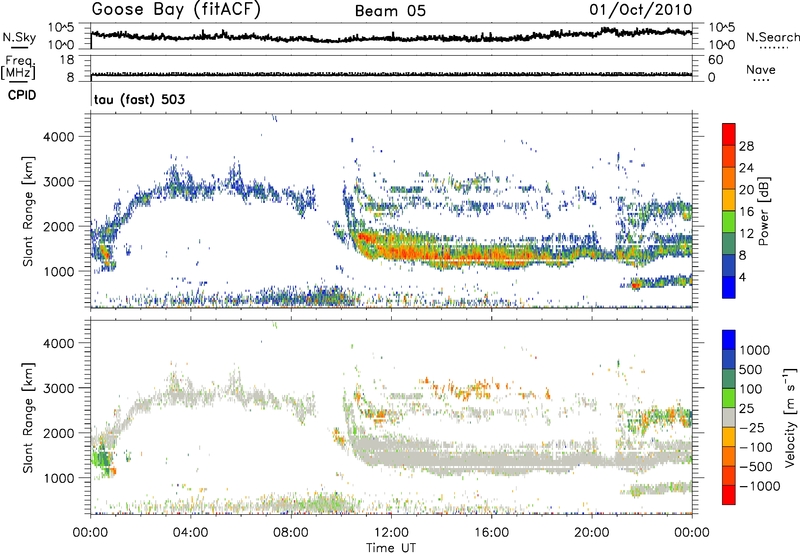Click the '24' value on Power colorbar

pos(746,168)
